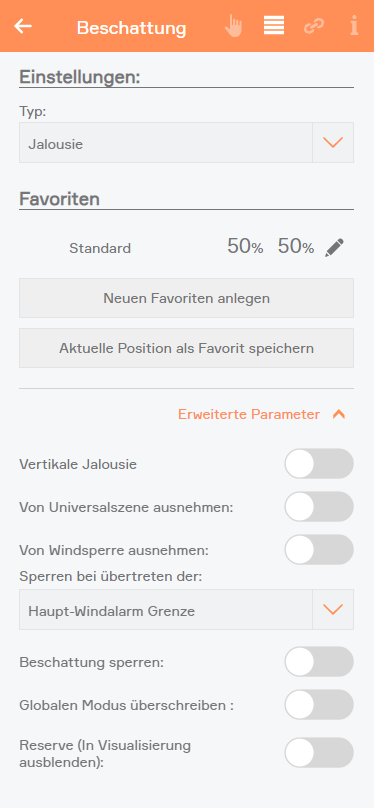
Task: Toggle Reserve hide in visualization switch
Action: (x=319, y=753)
